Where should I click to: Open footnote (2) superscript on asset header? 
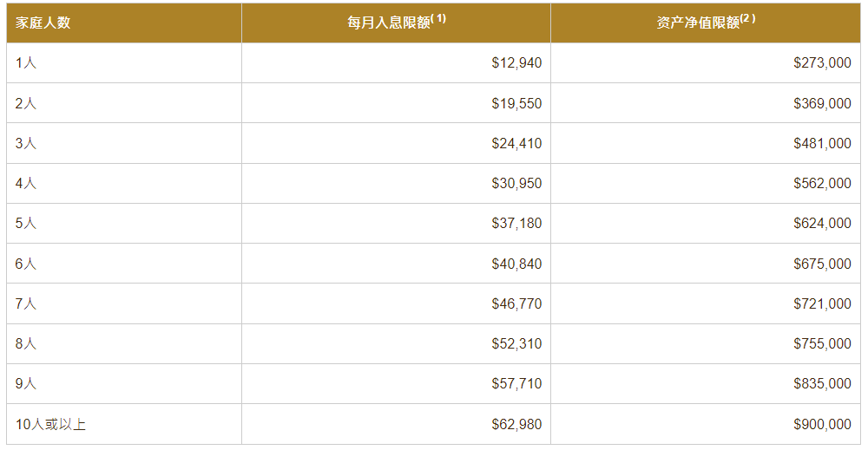click(x=747, y=18)
